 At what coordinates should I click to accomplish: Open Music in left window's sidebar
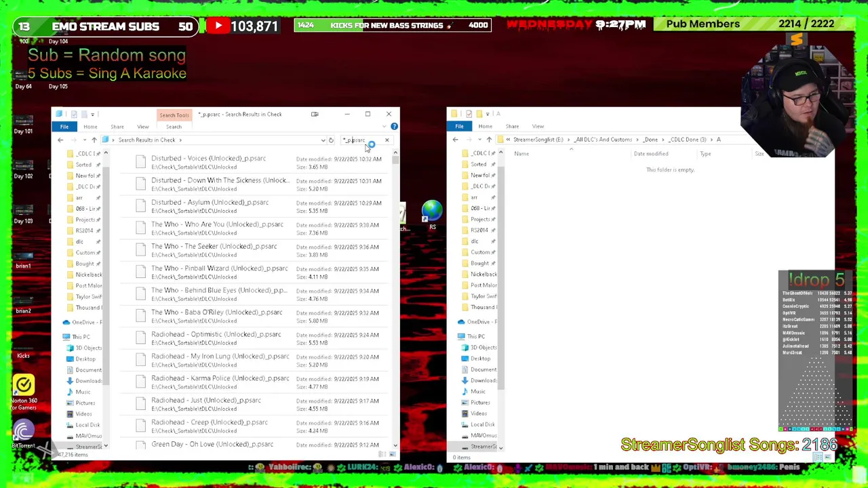point(78,392)
